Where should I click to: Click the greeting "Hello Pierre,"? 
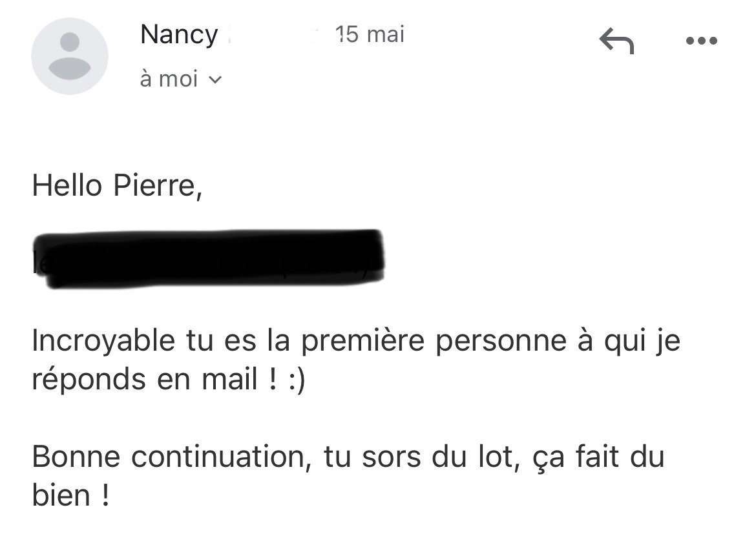click(117, 186)
